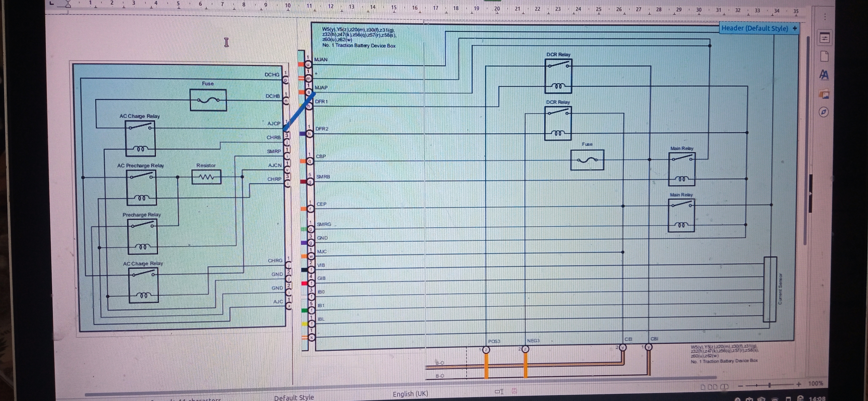The height and width of the screenshot is (401, 868).
Task: Select book view layout
Action: [724, 387]
